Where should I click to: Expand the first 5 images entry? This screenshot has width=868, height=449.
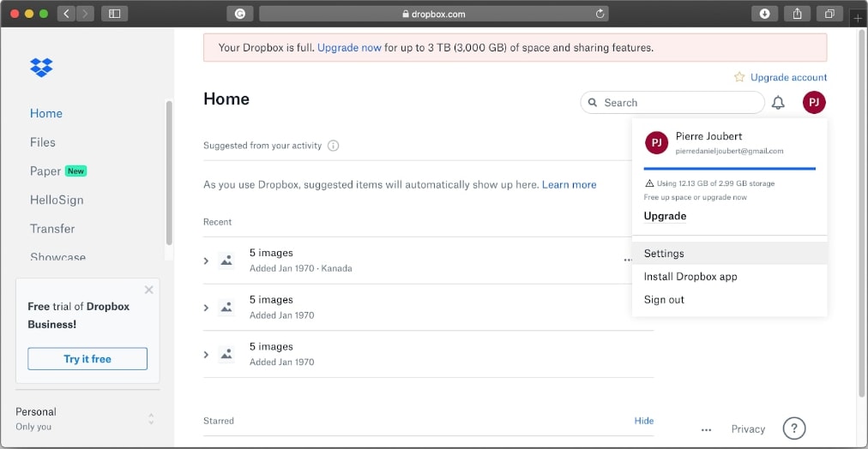coord(206,260)
